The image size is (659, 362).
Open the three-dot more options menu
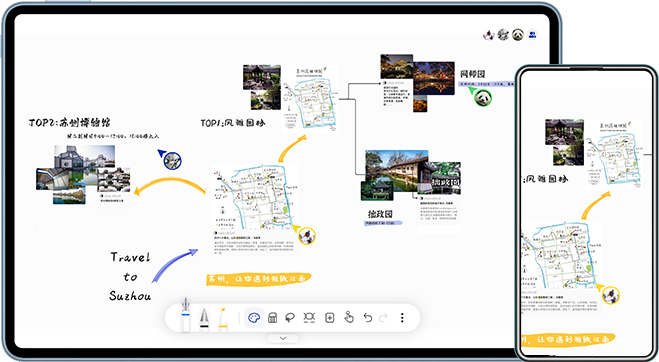pyautogui.click(x=402, y=317)
